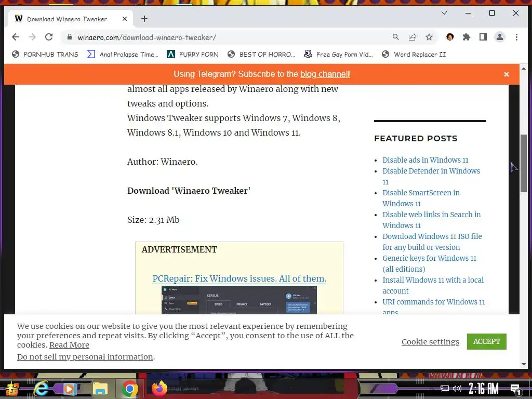Viewport: 532px width, 399px height.
Task: Open Cookie settings
Action: coord(430,342)
